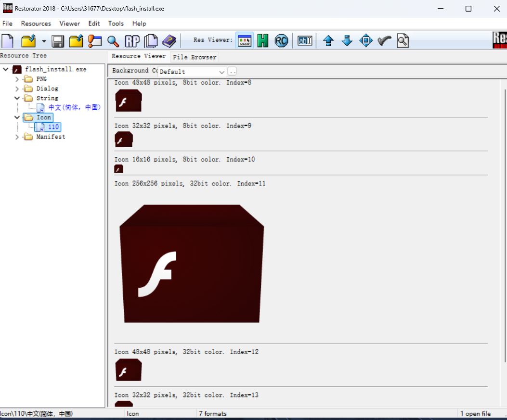
Task: Click '1 open file' in the status bar
Action: (475, 414)
